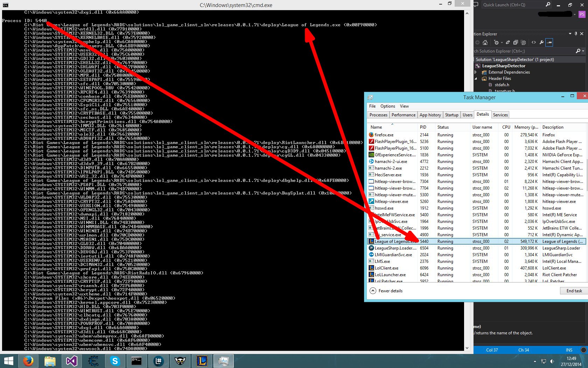Select stdafx.h in Solution Explorer
The image size is (588, 368).
click(x=502, y=85)
